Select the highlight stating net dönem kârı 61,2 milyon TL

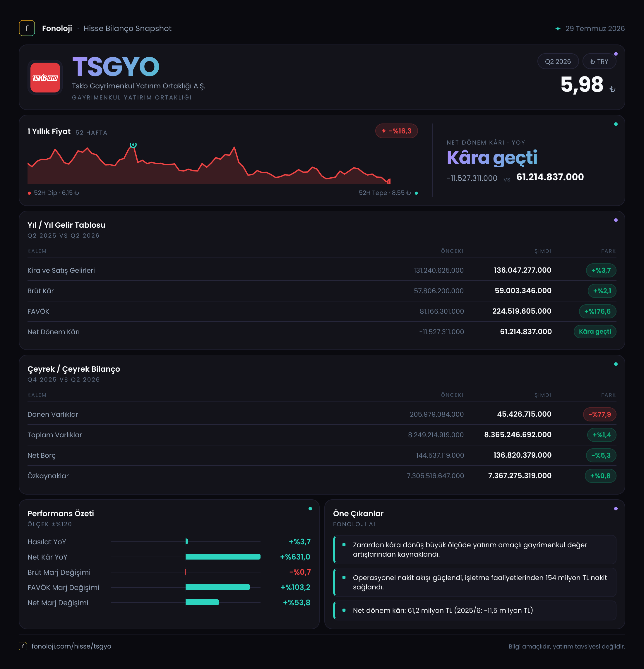[x=475, y=610]
